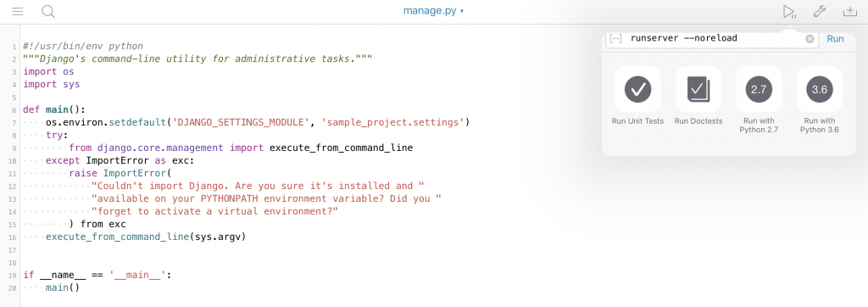Open the hamburger sidebar menu
The width and height of the screenshot is (868, 307).
[18, 11]
